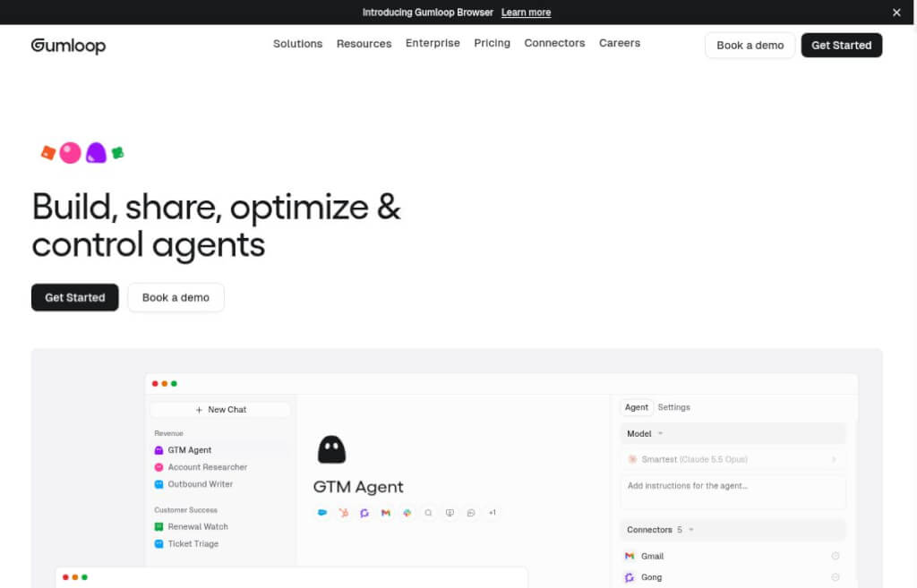The image size is (917, 588).
Task: Open the Smartest model selector row
Action: pyautogui.click(x=733, y=459)
